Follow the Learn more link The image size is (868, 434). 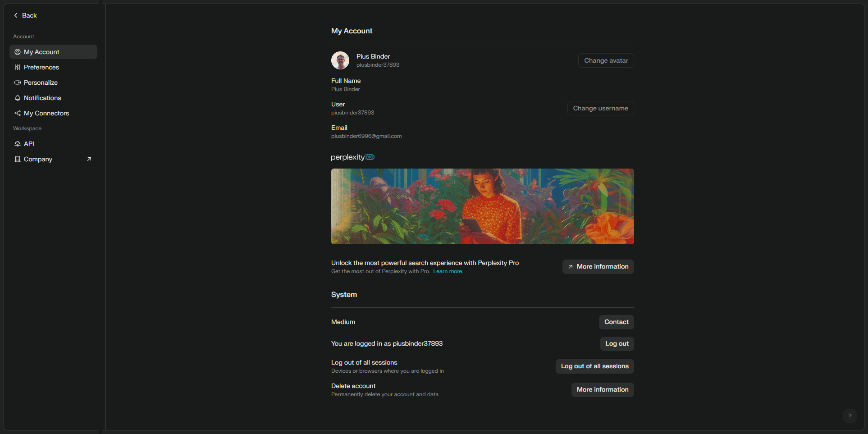(x=448, y=271)
